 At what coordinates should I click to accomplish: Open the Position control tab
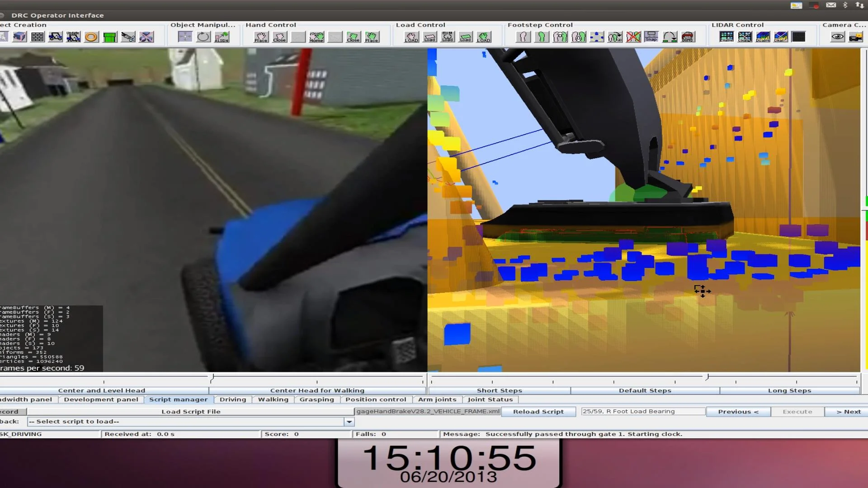coord(376,399)
